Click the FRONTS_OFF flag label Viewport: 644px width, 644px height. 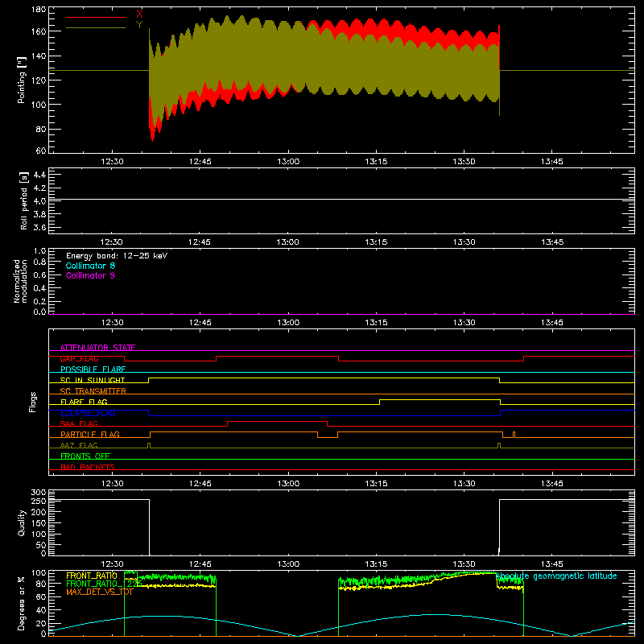pyautogui.click(x=85, y=456)
